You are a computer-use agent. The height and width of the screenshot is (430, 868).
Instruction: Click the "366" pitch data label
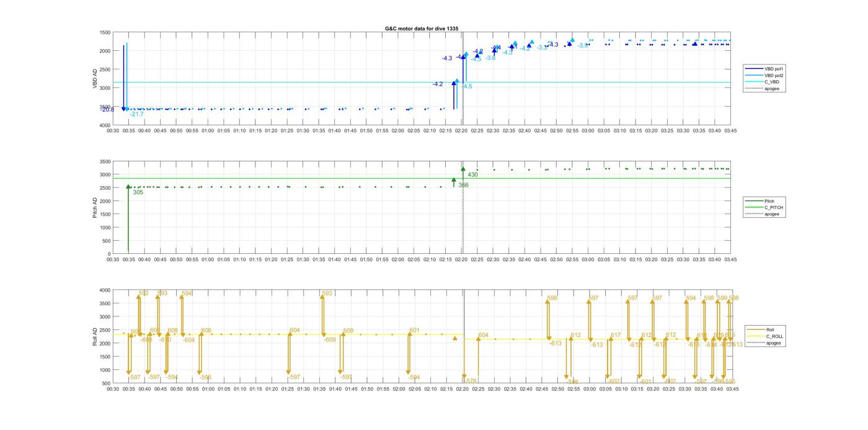[x=464, y=185]
